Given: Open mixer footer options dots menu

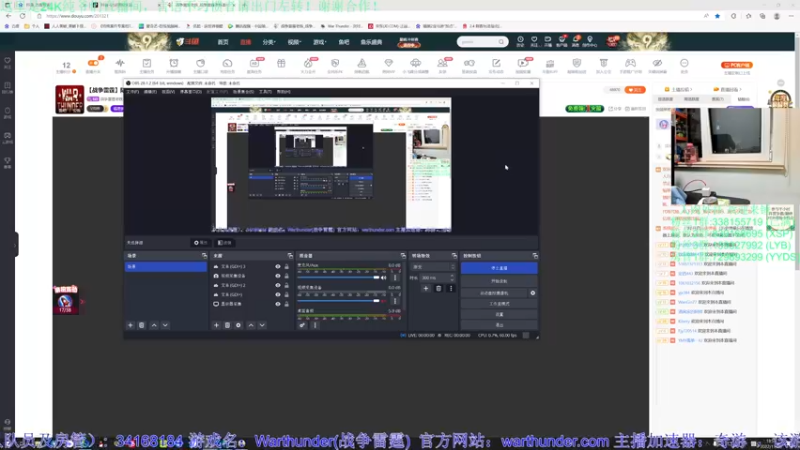Looking at the screenshot, I should 315,325.
